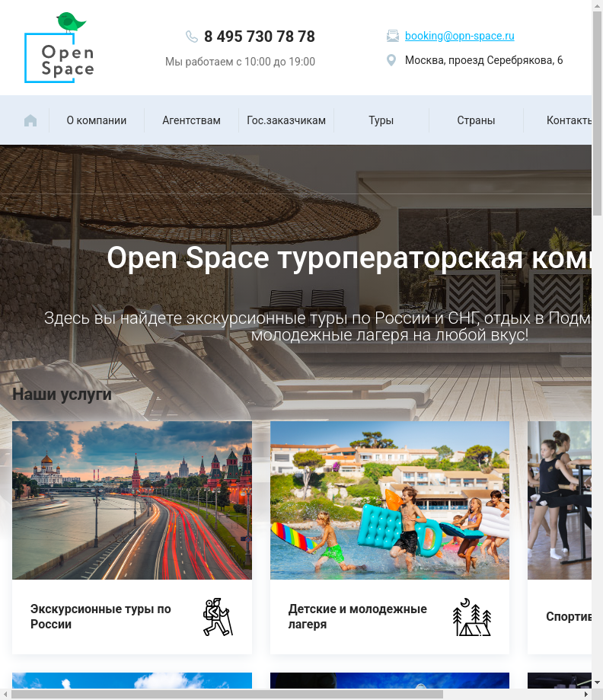603x700 pixels.
Task: Open the Агентствам menu item
Action: [x=191, y=120]
